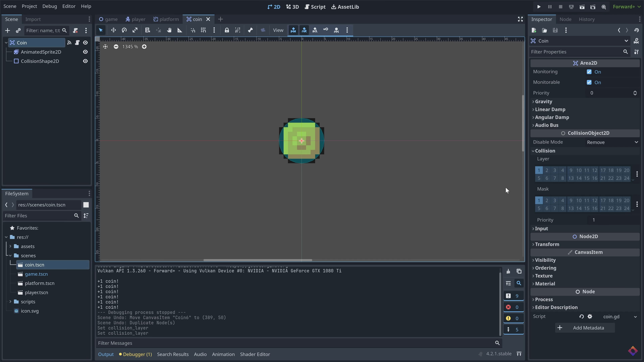
Task: Activate the Pan Mode hand tool
Action: pos(169,30)
